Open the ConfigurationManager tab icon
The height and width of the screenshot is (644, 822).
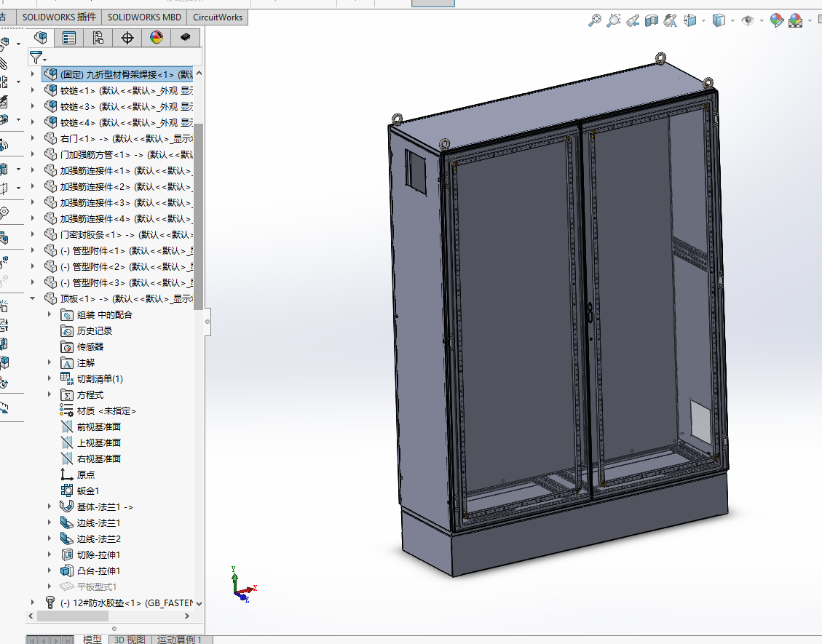coord(98,38)
